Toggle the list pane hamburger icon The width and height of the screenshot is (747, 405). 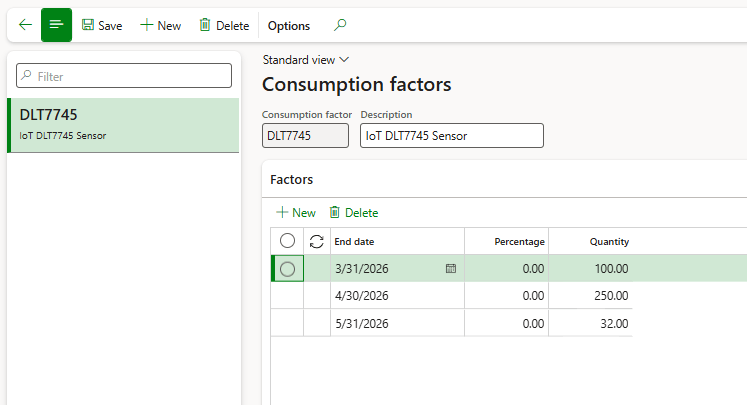pyautogui.click(x=56, y=25)
